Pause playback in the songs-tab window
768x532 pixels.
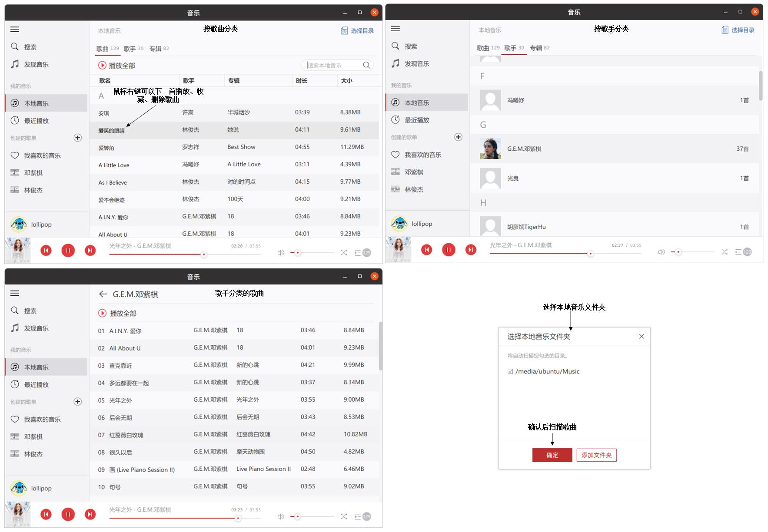coord(68,251)
